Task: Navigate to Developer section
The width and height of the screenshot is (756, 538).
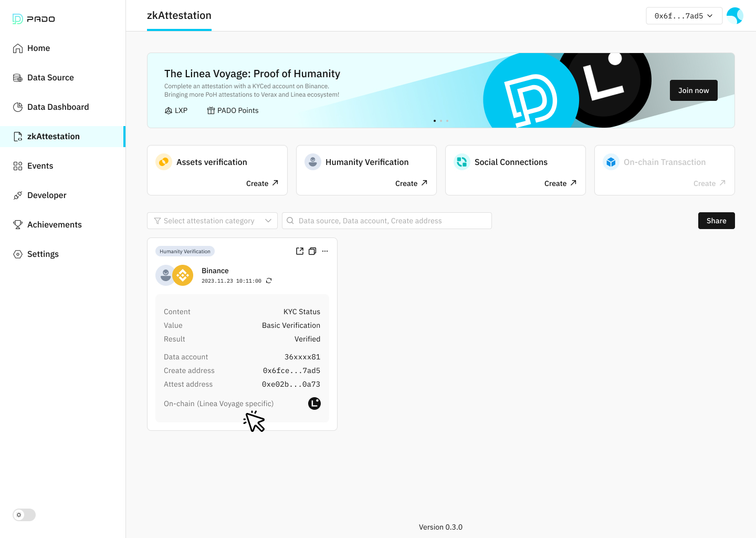Action: 62,195
